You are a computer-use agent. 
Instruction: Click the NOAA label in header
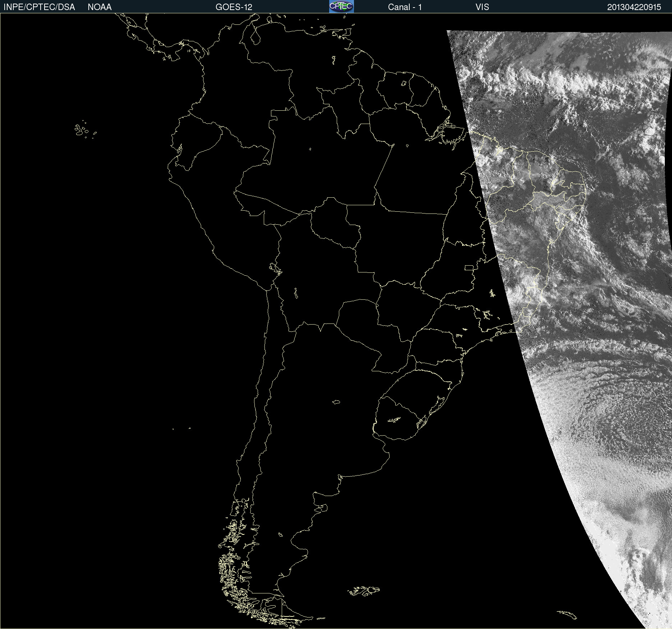(100, 7)
